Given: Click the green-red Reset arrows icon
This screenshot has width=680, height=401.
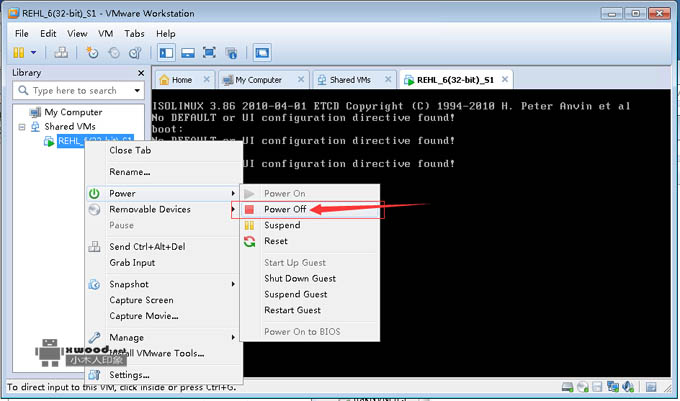Looking at the screenshot, I should (x=249, y=241).
